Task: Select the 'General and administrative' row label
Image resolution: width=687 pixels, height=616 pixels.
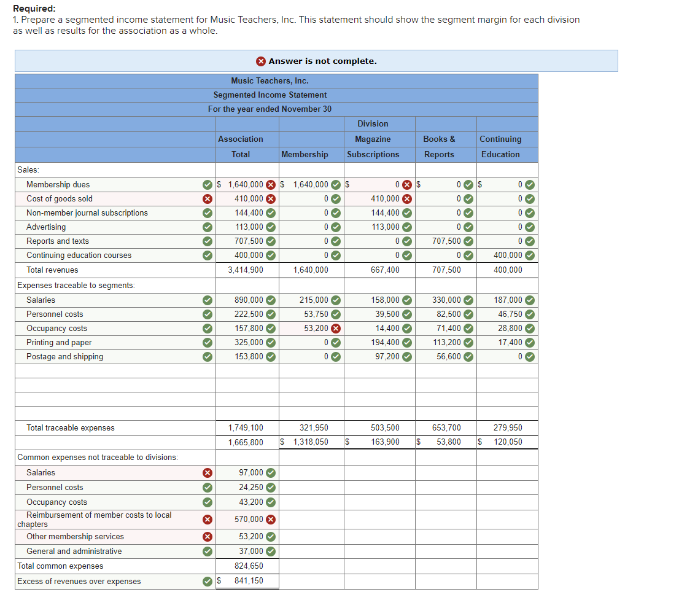Action: point(74,551)
